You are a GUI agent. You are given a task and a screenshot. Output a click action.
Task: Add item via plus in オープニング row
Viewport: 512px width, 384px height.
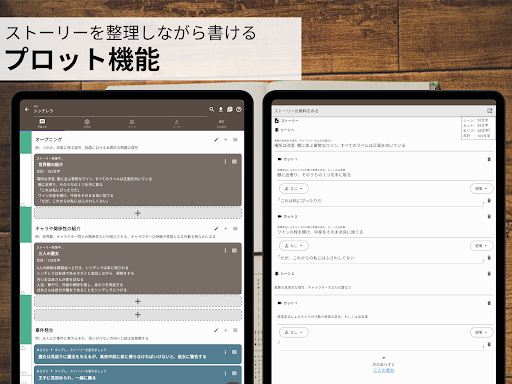[x=226, y=140]
